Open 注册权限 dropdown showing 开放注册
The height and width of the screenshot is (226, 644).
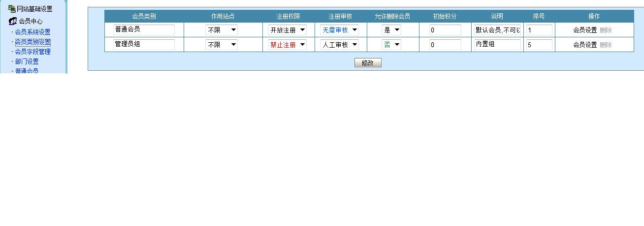click(x=288, y=30)
